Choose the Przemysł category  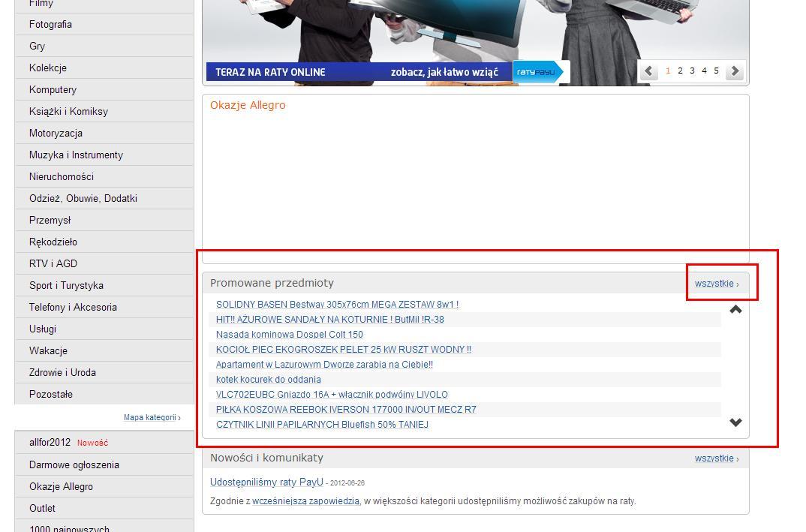[x=104, y=220]
